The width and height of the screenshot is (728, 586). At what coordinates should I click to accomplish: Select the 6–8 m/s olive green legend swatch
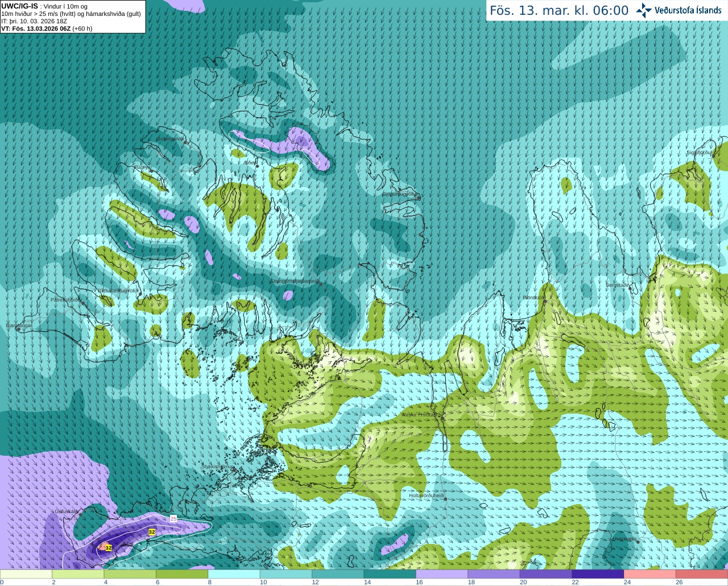coord(182,575)
